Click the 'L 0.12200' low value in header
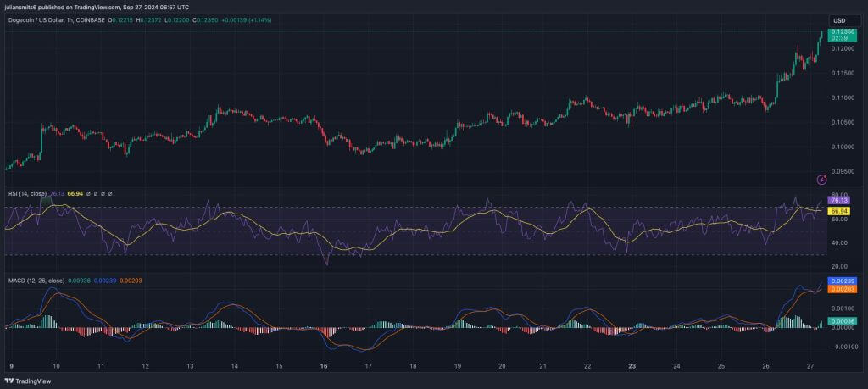 coord(177,20)
